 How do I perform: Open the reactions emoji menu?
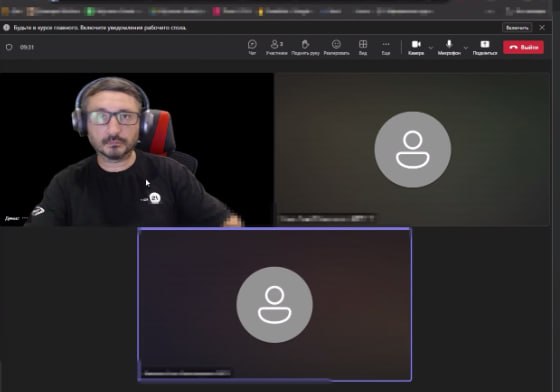[336, 47]
